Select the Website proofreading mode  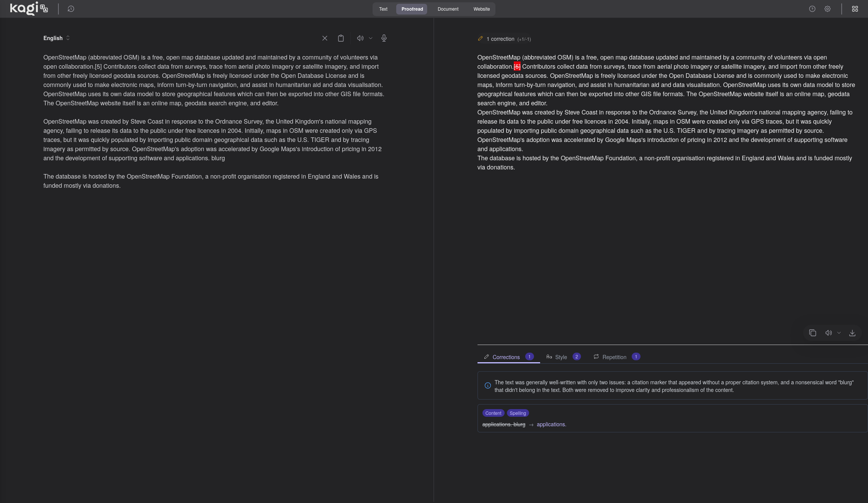[x=481, y=9]
